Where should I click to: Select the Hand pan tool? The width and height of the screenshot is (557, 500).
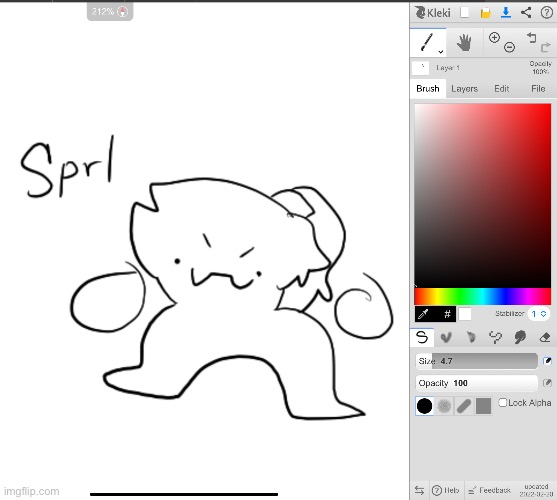coord(464,43)
